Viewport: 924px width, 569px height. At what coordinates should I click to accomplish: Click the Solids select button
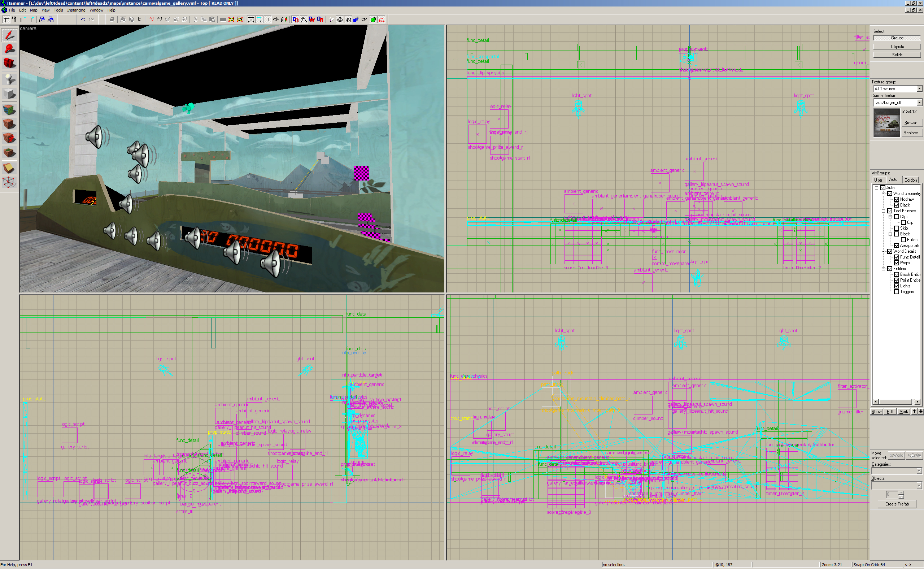pos(897,55)
